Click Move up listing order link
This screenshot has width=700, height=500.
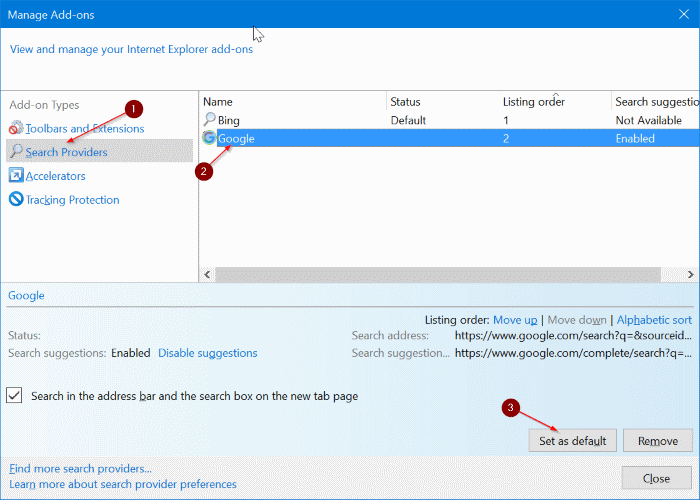[x=515, y=320]
